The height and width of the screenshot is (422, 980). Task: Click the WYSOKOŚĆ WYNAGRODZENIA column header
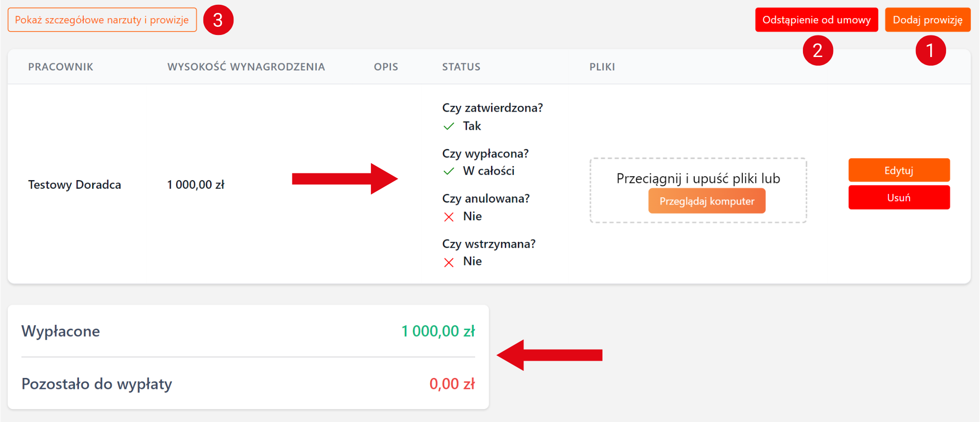pos(246,67)
